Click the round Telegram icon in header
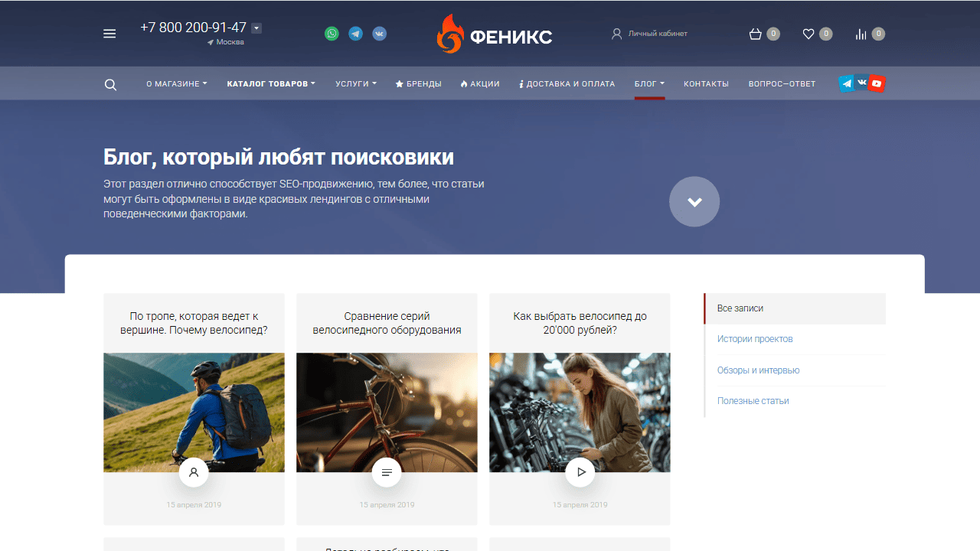Viewport: 980px width, 551px height. 355,34
